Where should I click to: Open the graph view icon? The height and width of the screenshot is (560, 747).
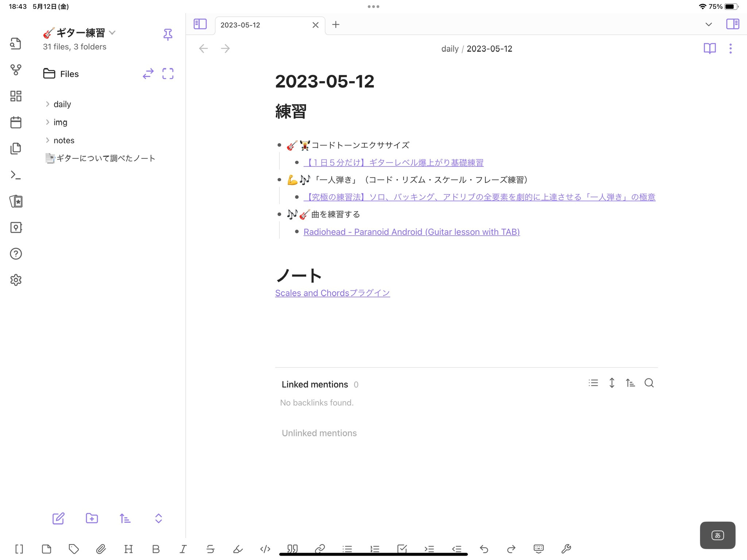16,69
